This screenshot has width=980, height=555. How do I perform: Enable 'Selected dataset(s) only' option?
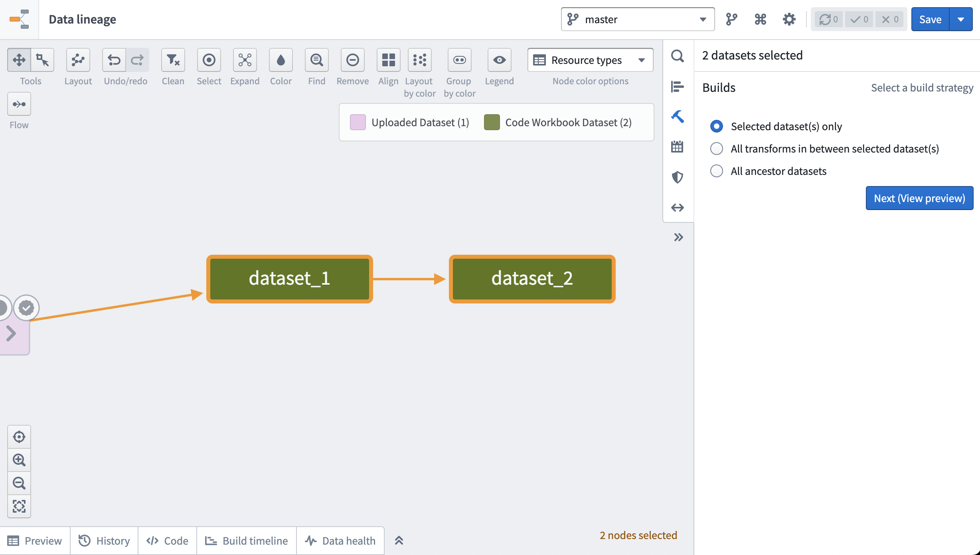(715, 126)
